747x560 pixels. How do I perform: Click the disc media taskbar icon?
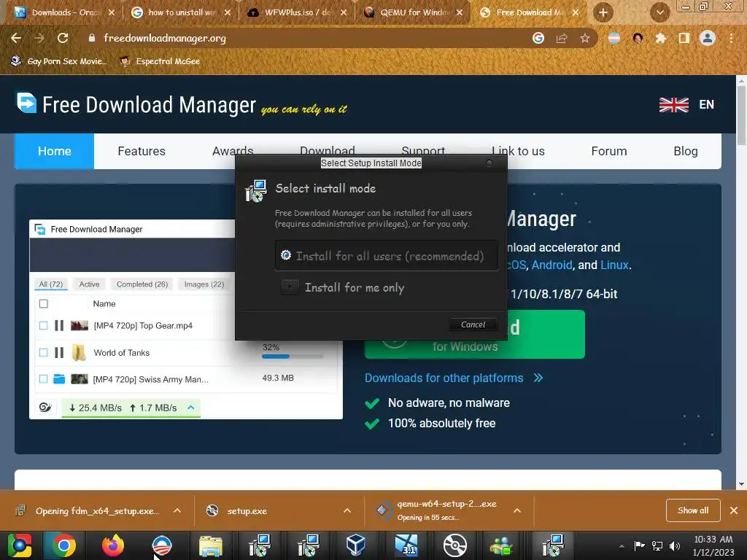pyautogui.click(x=455, y=545)
